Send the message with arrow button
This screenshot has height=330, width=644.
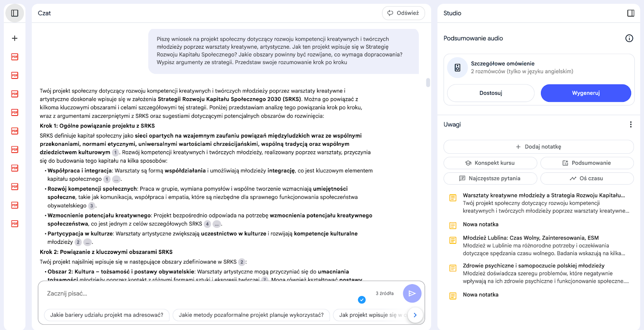[x=412, y=293]
